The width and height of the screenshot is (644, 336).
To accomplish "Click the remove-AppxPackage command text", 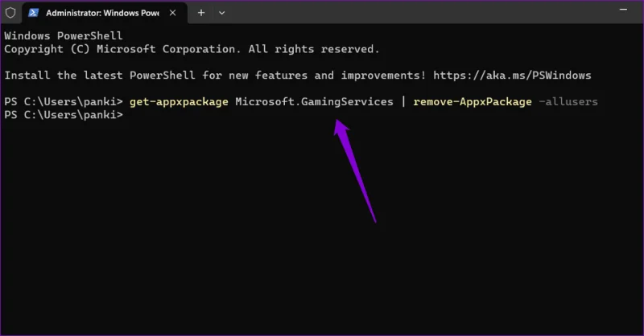I will click(x=473, y=102).
